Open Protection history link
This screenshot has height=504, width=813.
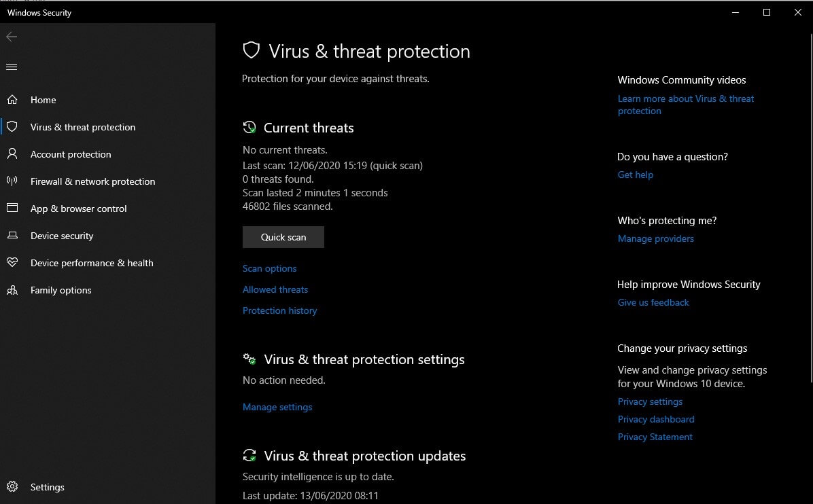click(x=279, y=310)
